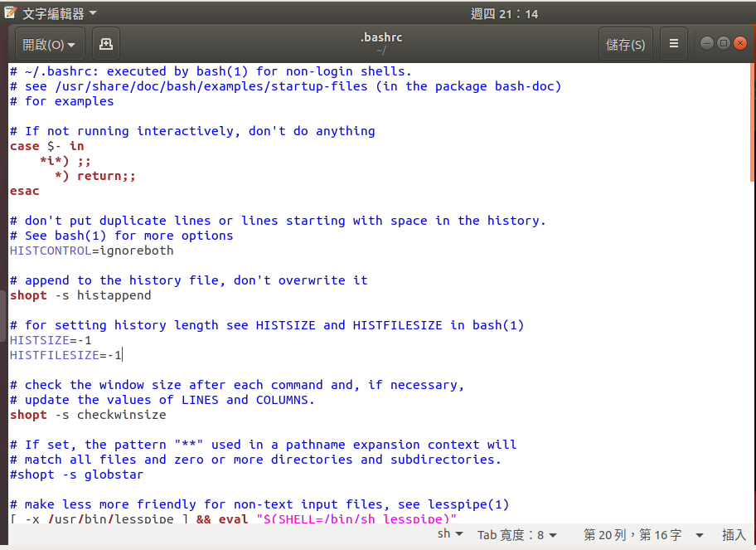
Task: Click the '# update the values of LINES' comment
Action: (x=162, y=400)
